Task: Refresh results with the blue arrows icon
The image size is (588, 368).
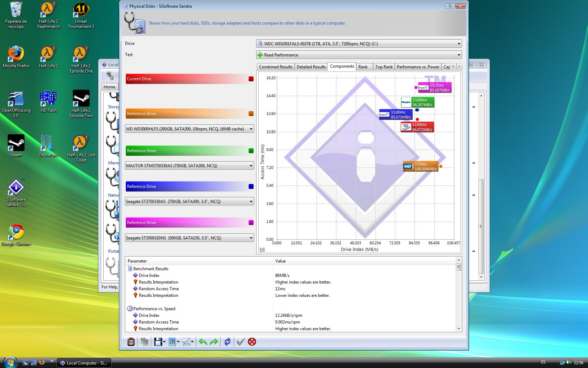Action: 227,342
